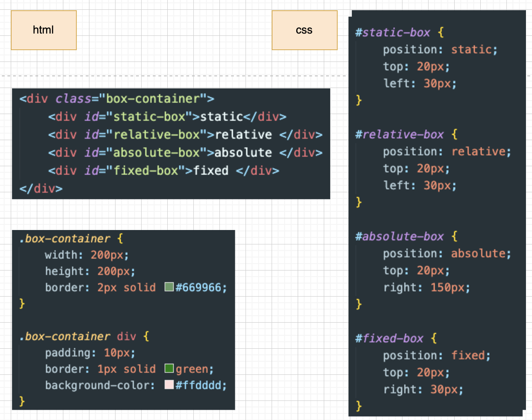Click the css label box
The width and height of the screenshot is (532, 420).
coord(304,30)
